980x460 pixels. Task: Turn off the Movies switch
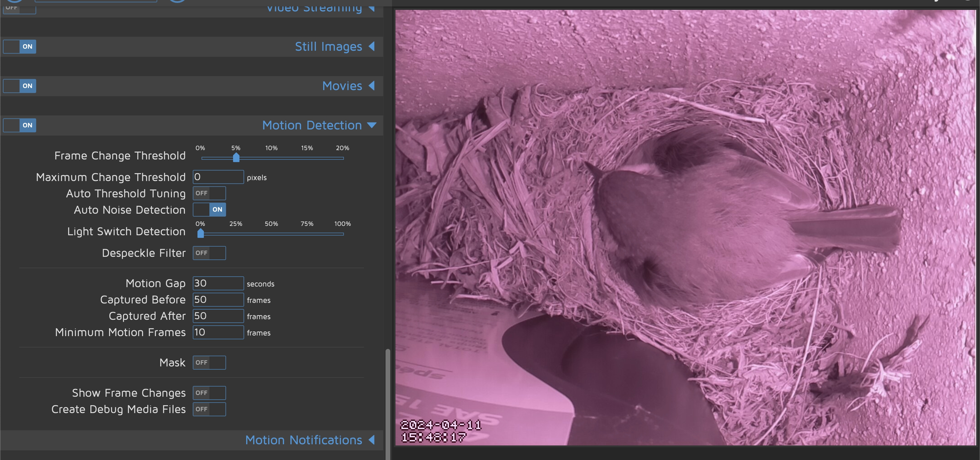pos(20,86)
